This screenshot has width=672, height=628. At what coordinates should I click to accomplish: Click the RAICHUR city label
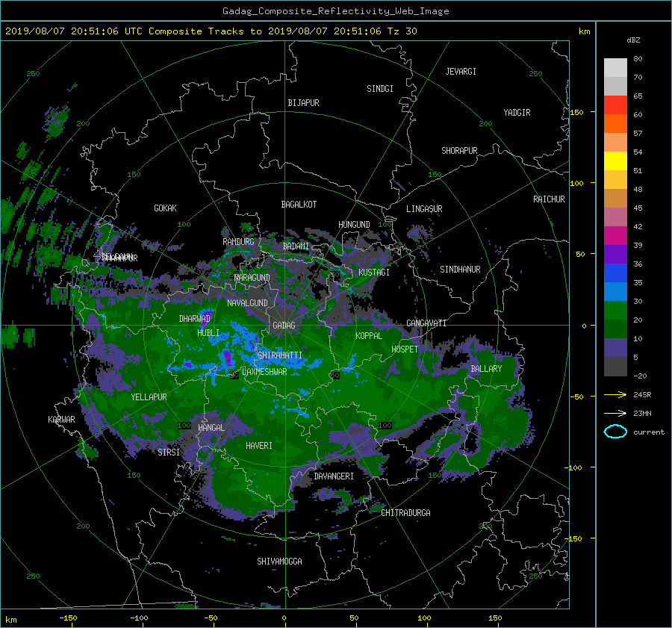549,199
